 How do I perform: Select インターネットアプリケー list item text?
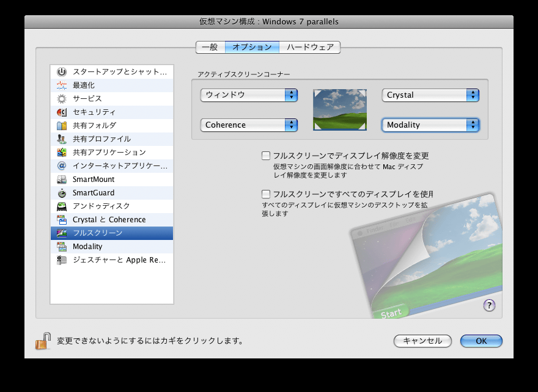pos(120,166)
